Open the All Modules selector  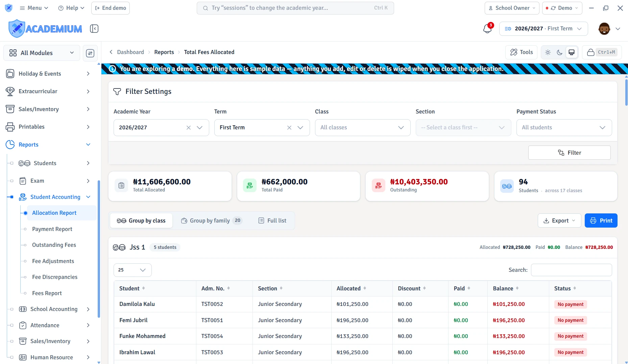[x=42, y=53]
